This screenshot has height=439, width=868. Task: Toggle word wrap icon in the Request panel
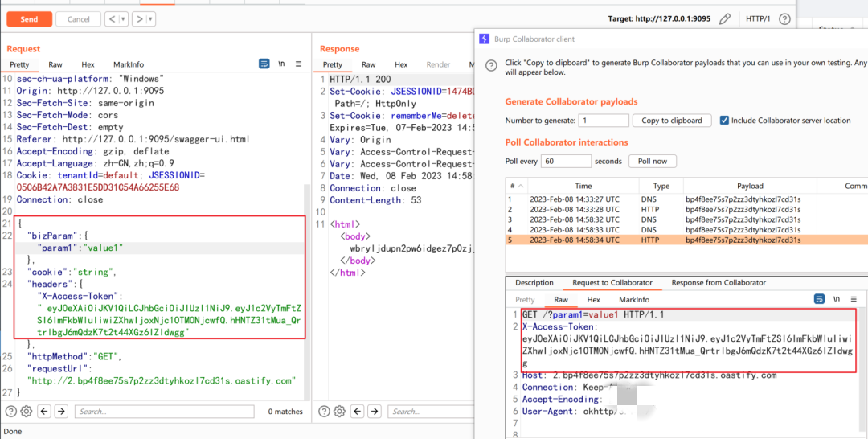coord(264,64)
